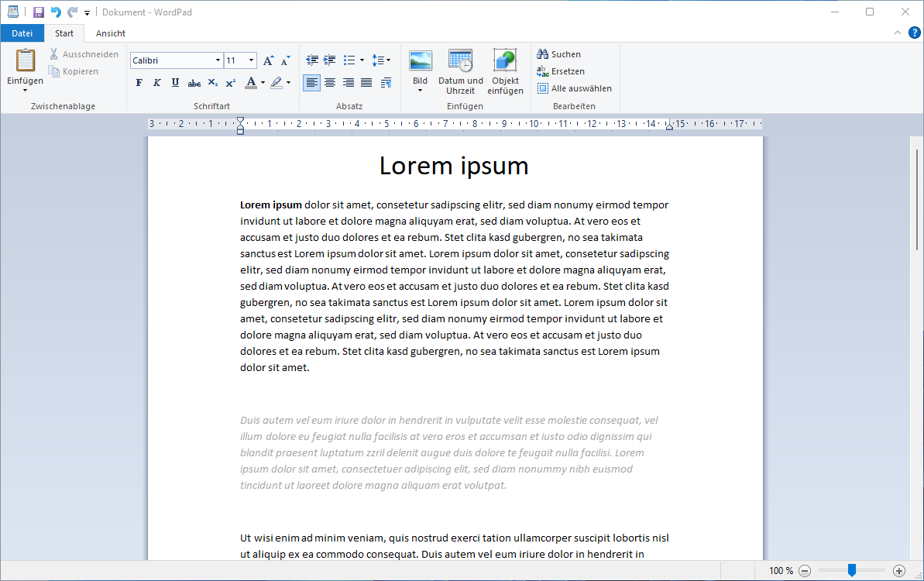Open the Datei menu
The image size is (924, 581).
click(x=22, y=33)
